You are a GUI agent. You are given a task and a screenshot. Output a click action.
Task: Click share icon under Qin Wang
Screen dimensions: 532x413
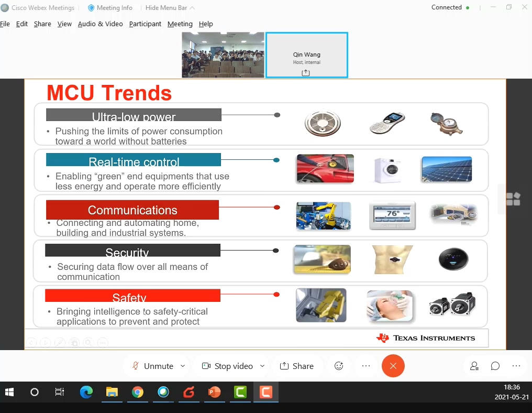(x=306, y=73)
